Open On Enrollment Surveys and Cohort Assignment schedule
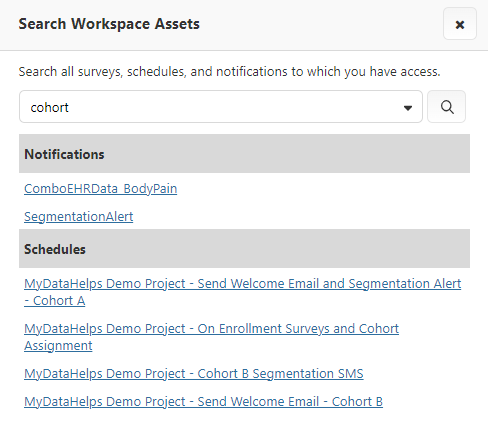This screenshot has width=488, height=432. tap(211, 337)
